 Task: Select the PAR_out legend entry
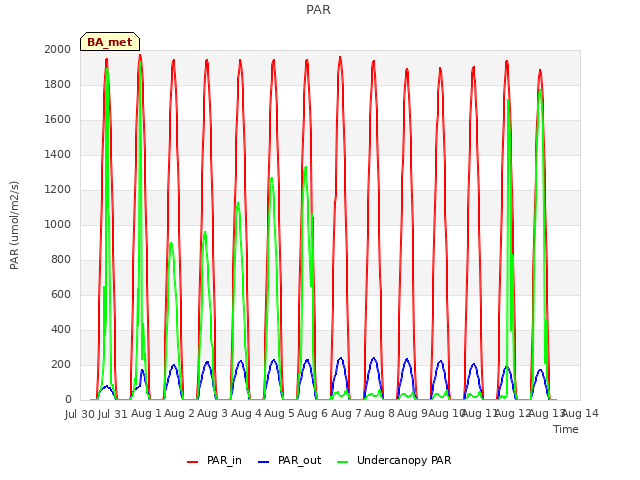coord(290,460)
